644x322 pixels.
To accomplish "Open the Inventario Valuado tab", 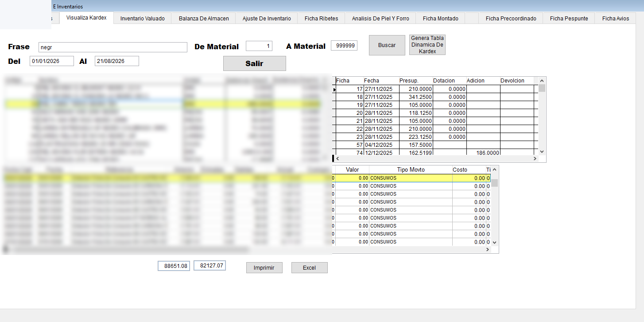I will coord(142,19).
